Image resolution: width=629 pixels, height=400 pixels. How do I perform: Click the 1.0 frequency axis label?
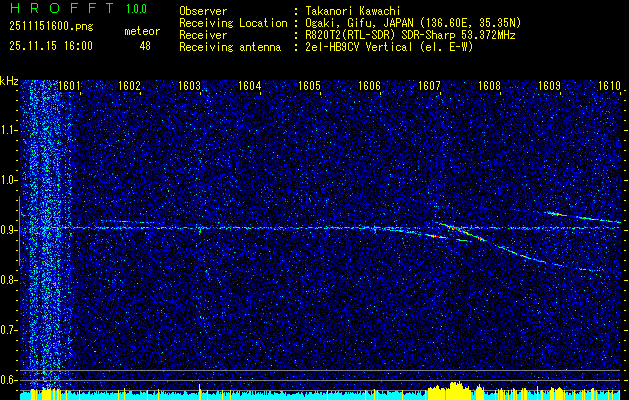click(x=8, y=181)
